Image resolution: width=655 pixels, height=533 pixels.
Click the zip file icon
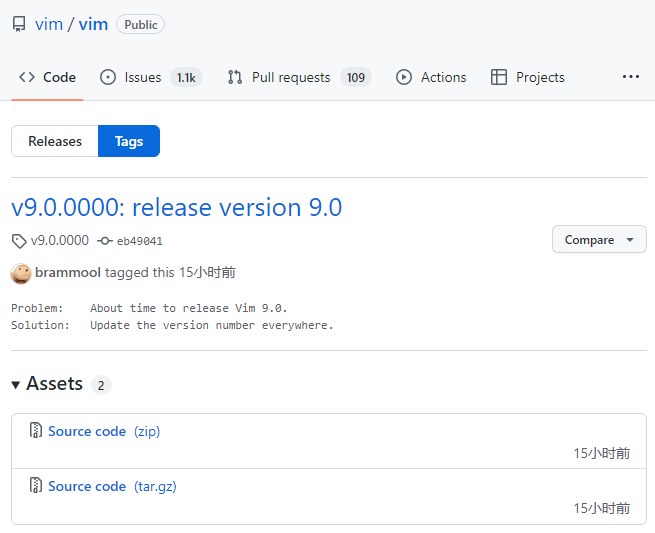[x=36, y=430]
